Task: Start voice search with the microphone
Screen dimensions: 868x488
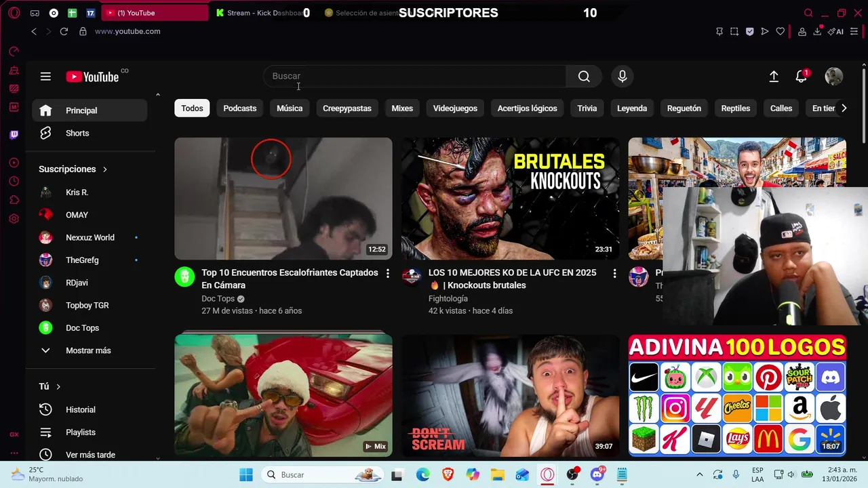Action: coord(623,77)
